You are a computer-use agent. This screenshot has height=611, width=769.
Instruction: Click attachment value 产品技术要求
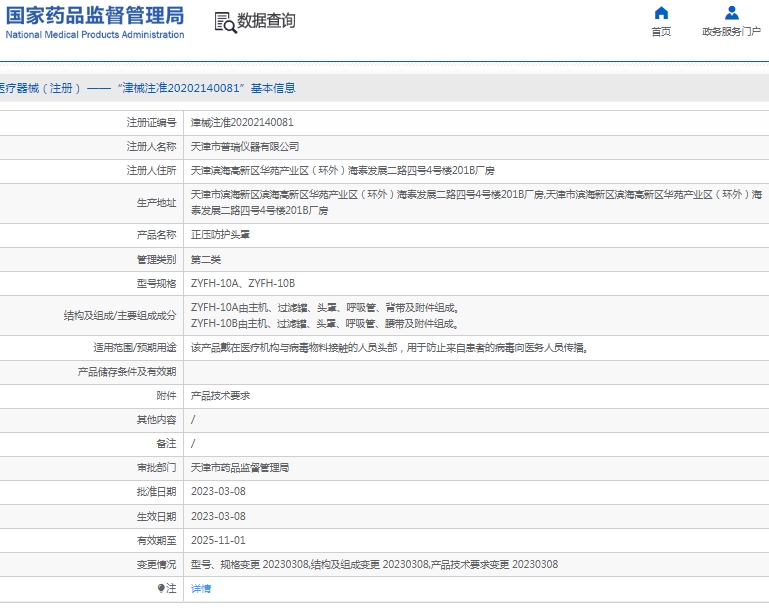(x=220, y=396)
